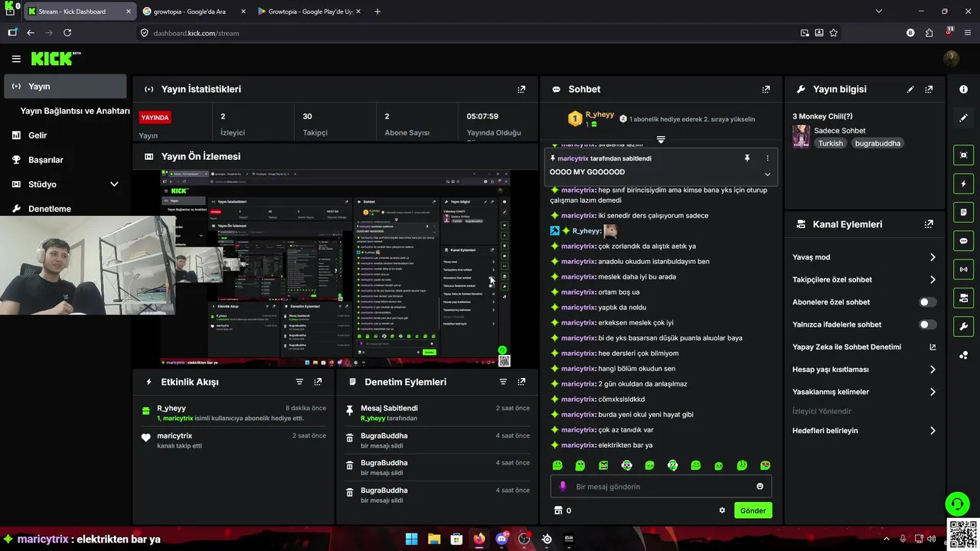Image resolution: width=980 pixels, height=551 pixels.
Task: Toggle the lightning activity widget in right sidebar
Action: tap(963, 184)
